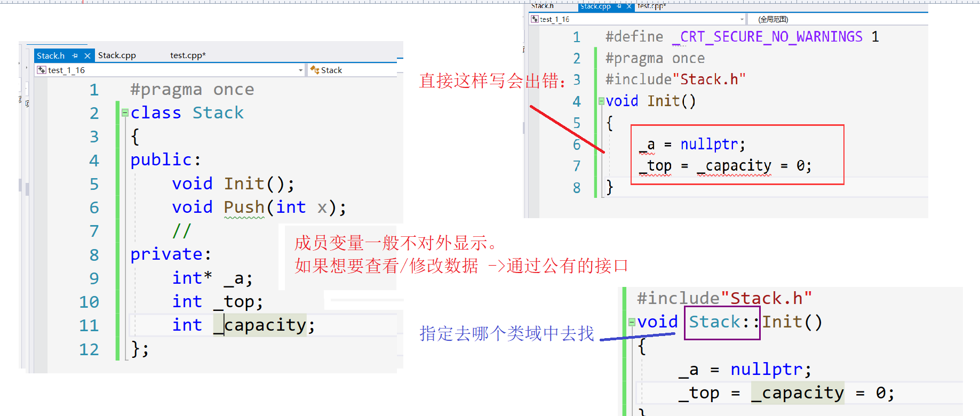
Task: Click "Stack::" qualifier in bottom-right snippet
Action: tap(724, 322)
